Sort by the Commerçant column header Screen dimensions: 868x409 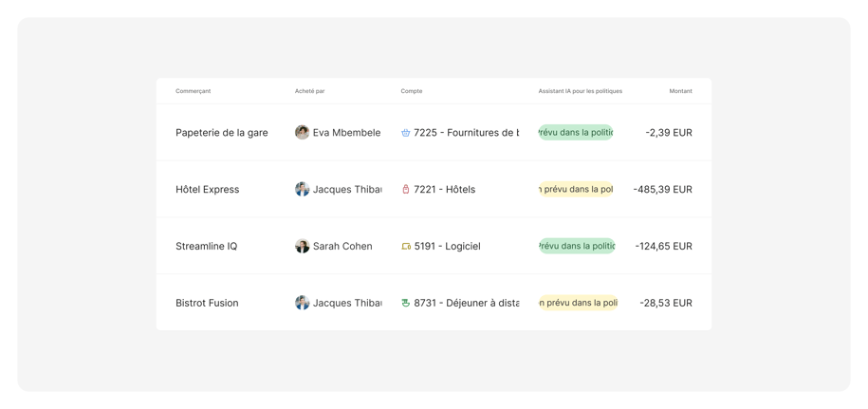194,91
